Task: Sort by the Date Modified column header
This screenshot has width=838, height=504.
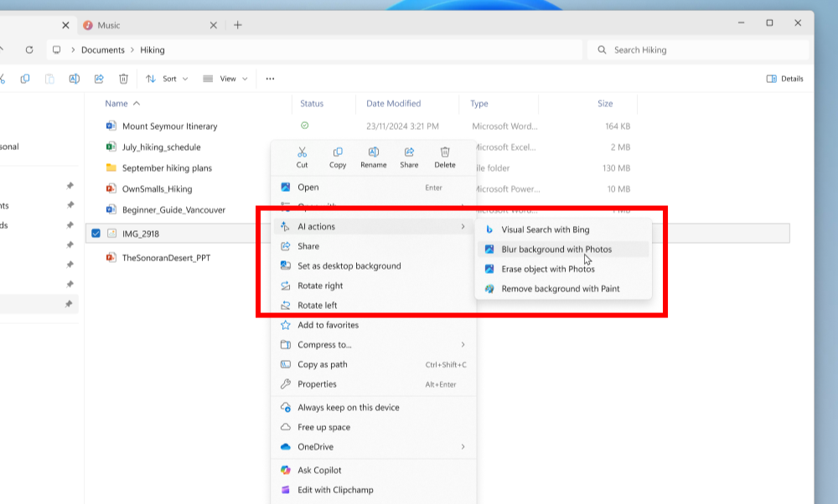Action: [x=394, y=104]
